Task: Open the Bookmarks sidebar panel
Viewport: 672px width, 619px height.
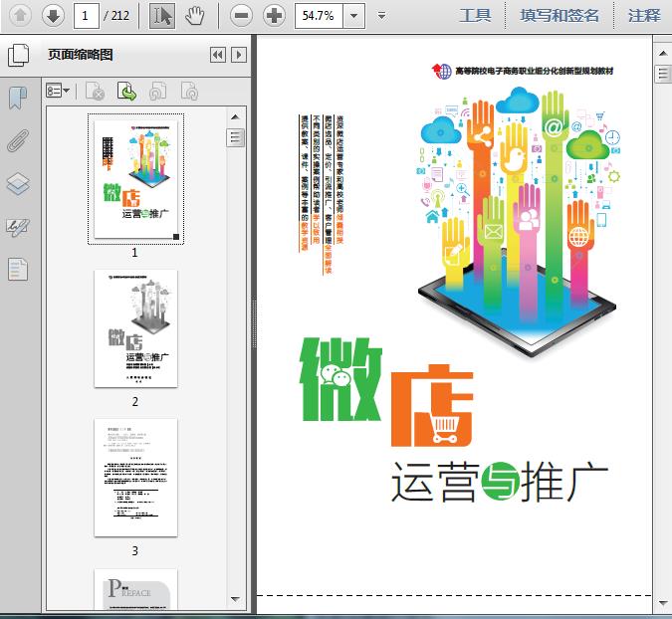Action: click(x=18, y=99)
